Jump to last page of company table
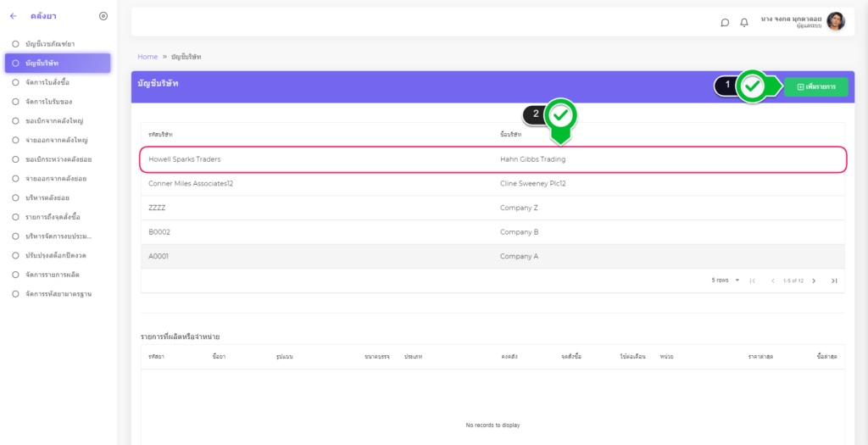This screenshot has width=868, height=445. [834, 281]
